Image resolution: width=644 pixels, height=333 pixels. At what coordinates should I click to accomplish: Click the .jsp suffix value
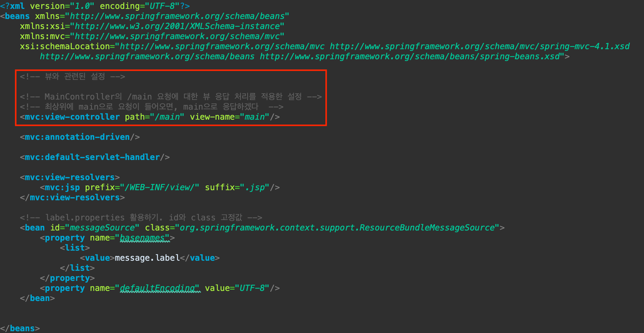click(255, 188)
